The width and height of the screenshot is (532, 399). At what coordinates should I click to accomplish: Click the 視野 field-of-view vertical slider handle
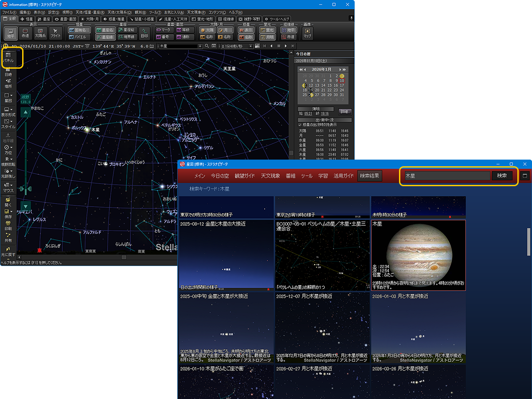[x=26, y=189]
